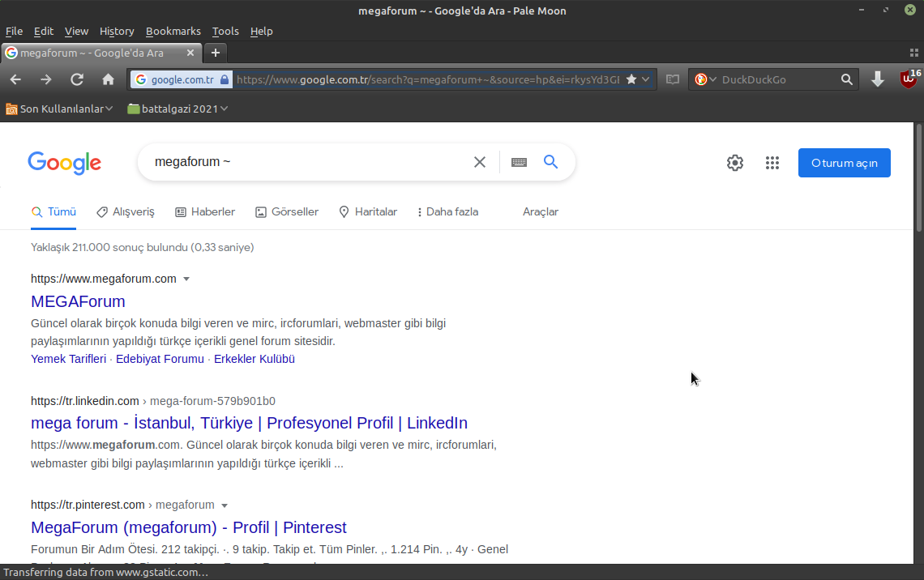The width and height of the screenshot is (924, 580).
Task: Open the search engine selector dropdown
Action: [705, 79]
